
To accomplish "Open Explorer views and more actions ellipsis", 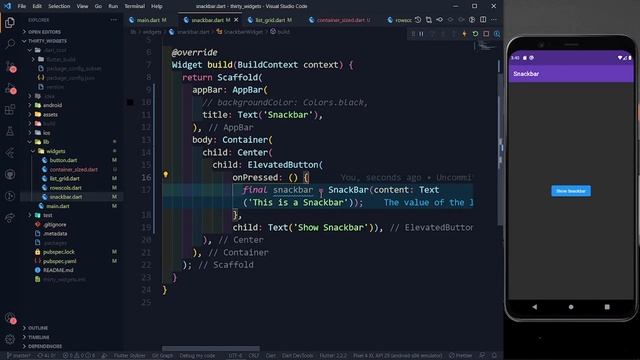I will click(113, 20).
